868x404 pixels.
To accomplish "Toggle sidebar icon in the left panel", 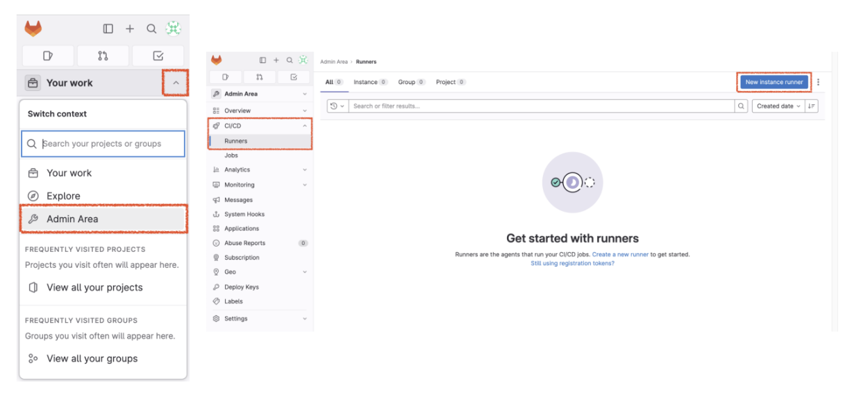I will 108,28.
